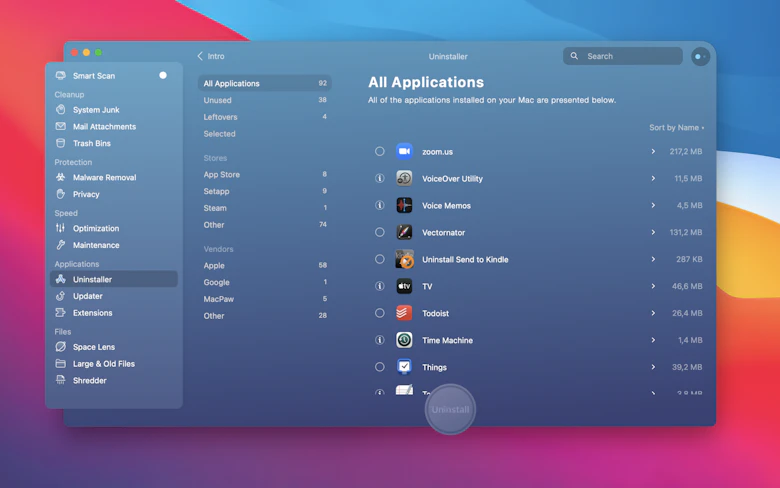Tick the checkbox next to Vectornator

click(380, 232)
